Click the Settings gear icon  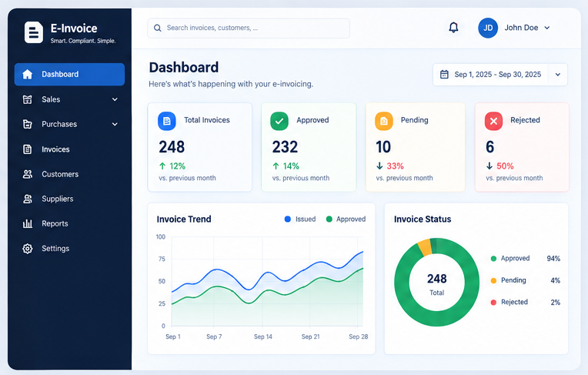[x=28, y=249]
